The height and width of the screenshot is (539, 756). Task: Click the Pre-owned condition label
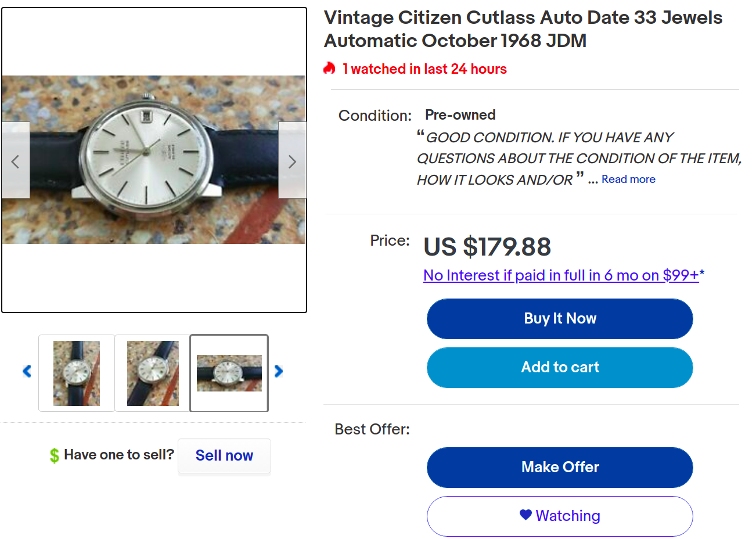(x=460, y=115)
